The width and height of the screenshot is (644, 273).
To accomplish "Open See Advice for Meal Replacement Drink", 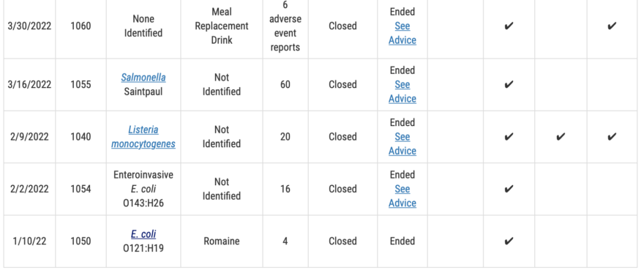I will [402, 33].
